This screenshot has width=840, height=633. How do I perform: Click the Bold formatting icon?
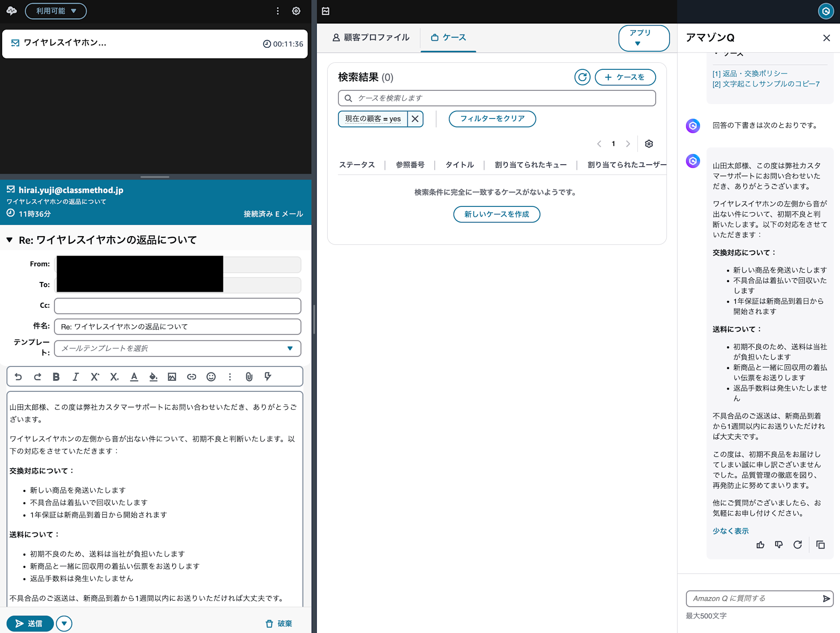point(56,377)
